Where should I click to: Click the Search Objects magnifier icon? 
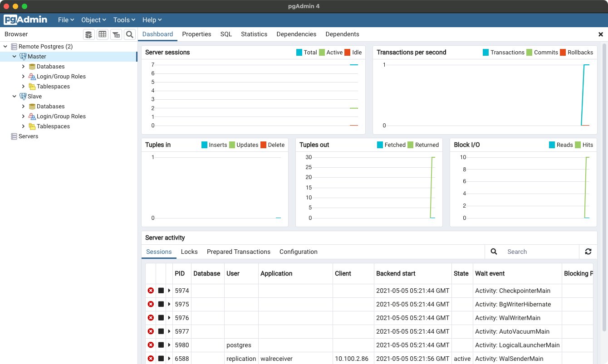(x=130, y=34)
